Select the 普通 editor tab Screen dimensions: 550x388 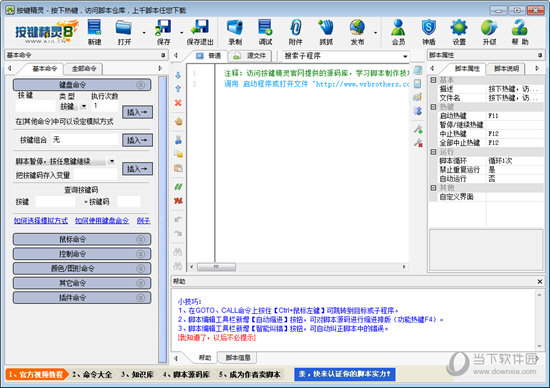pyautogui.click(x=209, y=56)
